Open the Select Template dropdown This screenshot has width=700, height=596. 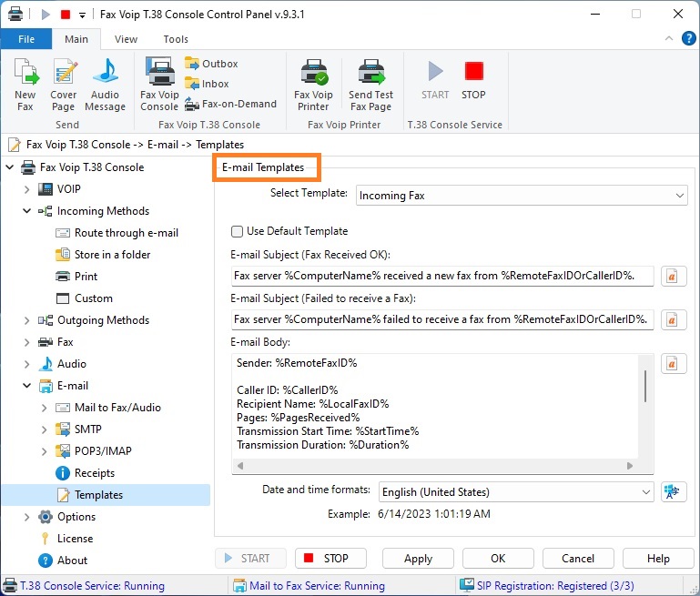tap(522, 196)
